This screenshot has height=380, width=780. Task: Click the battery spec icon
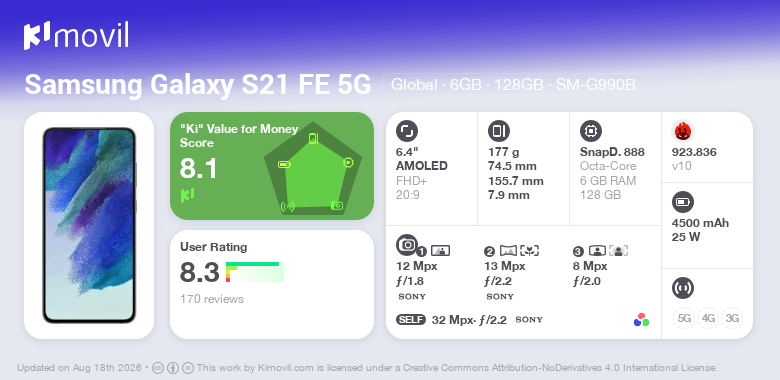[683, 202]
